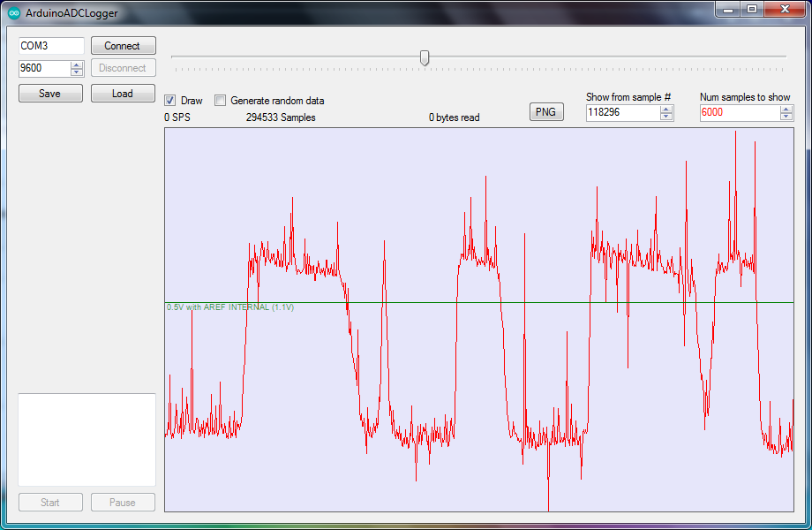The height and width of the screenshot is (530, 812).
Task: Enable Generate random data
Action: (220, 100)
